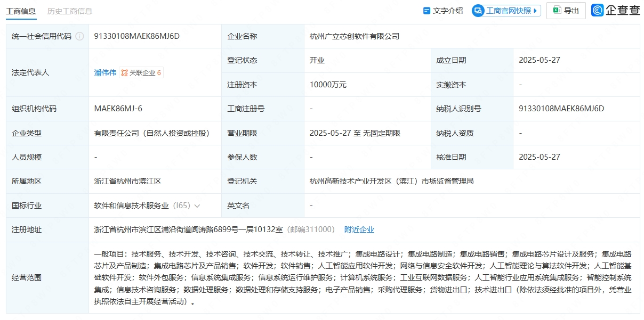Open 工商官网快照 snapshot button
The height and width of the screenshot is (320, 644).
[x=506, y=11]
